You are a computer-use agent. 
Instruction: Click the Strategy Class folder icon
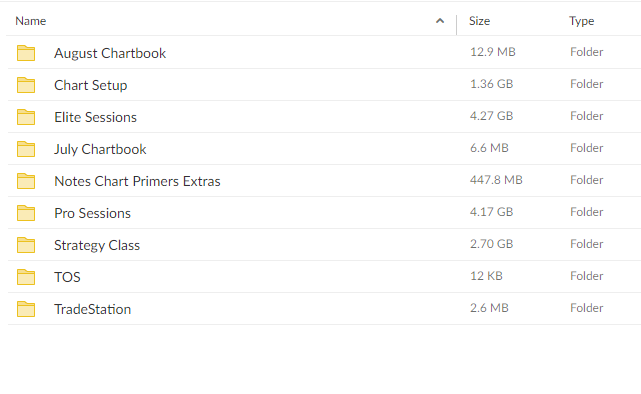(x=26, y=245)
